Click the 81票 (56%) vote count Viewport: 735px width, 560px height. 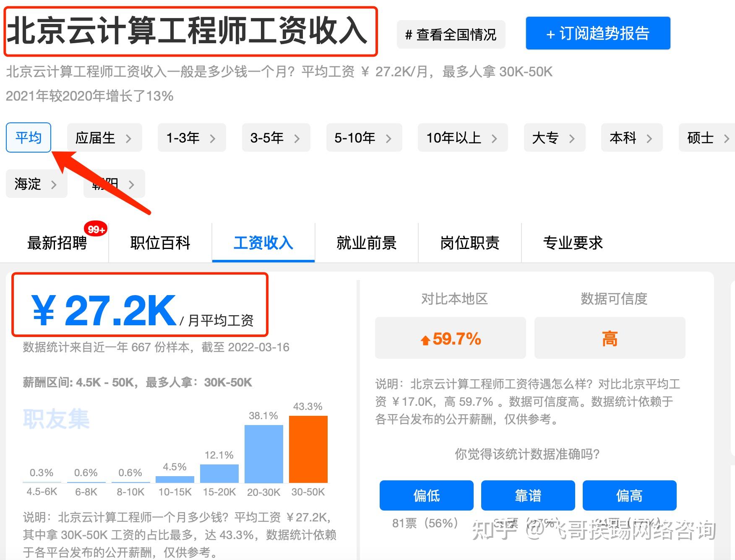tap(425, 523)
